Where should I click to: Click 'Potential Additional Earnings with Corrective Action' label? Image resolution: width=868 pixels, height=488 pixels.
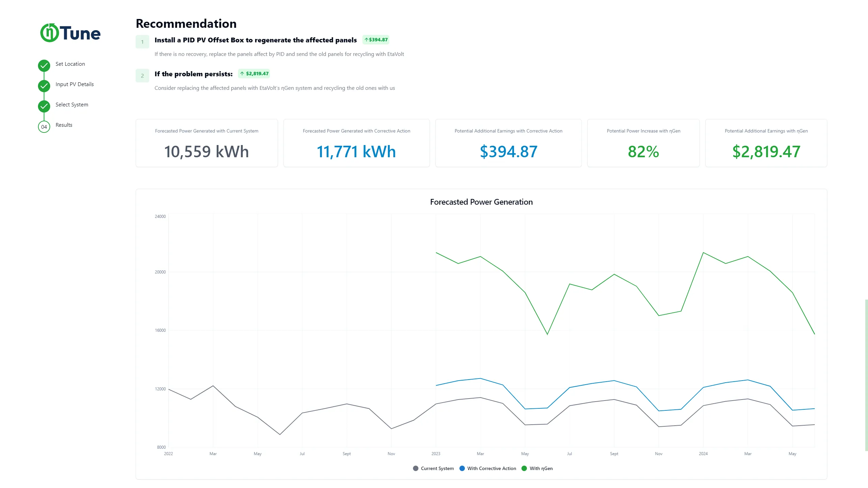click(509, 131)
